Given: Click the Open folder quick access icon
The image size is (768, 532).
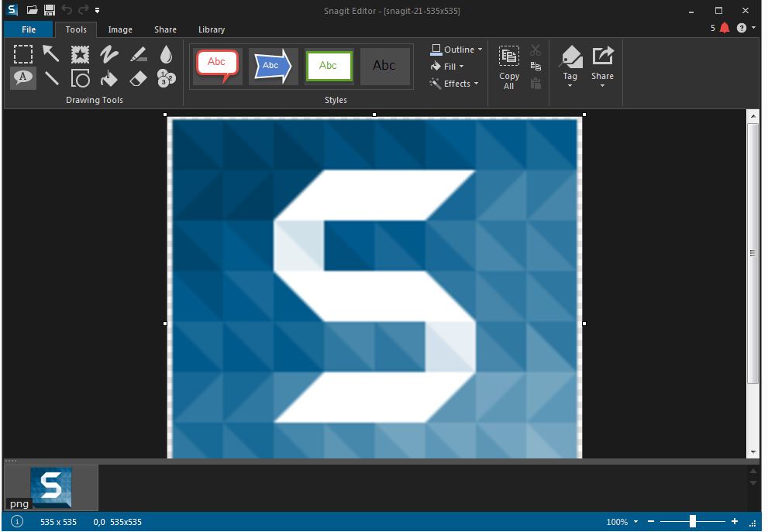Looking at the screenshot, I should pos(33,10).
